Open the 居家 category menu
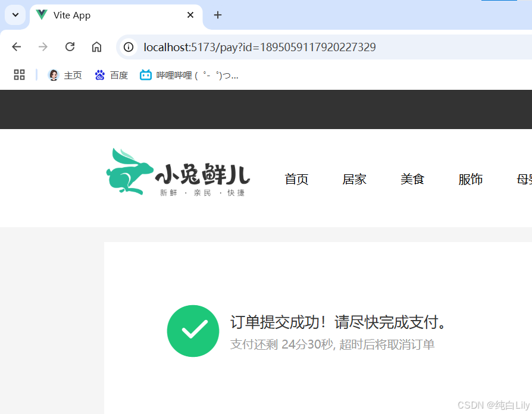 pyautogui.click(x=354, y=179)
